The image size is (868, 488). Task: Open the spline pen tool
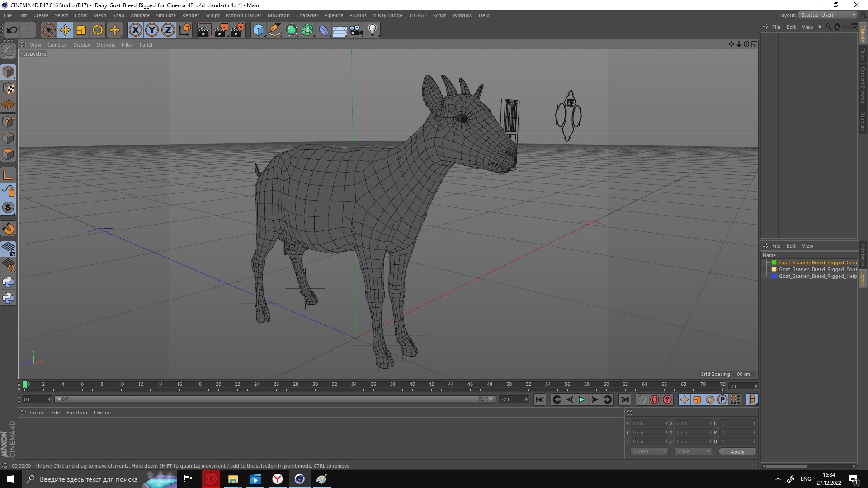point(275,30)
